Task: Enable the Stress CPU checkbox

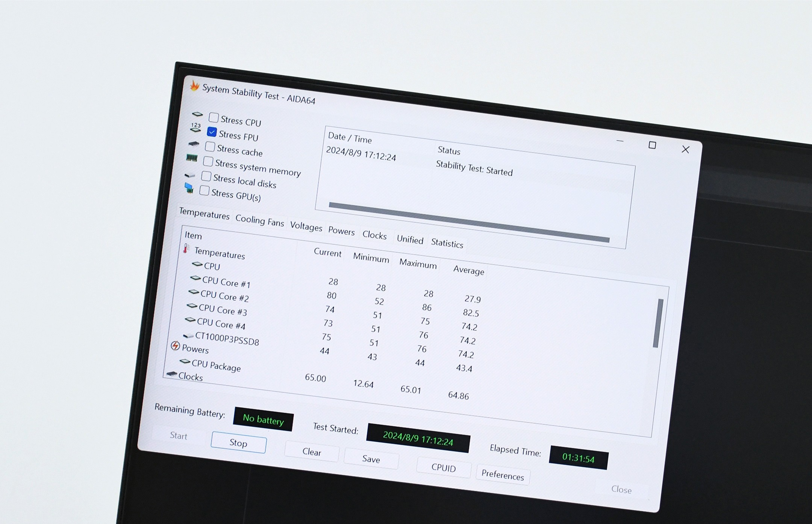Action: pyautogui.click(x=214, y=118)
